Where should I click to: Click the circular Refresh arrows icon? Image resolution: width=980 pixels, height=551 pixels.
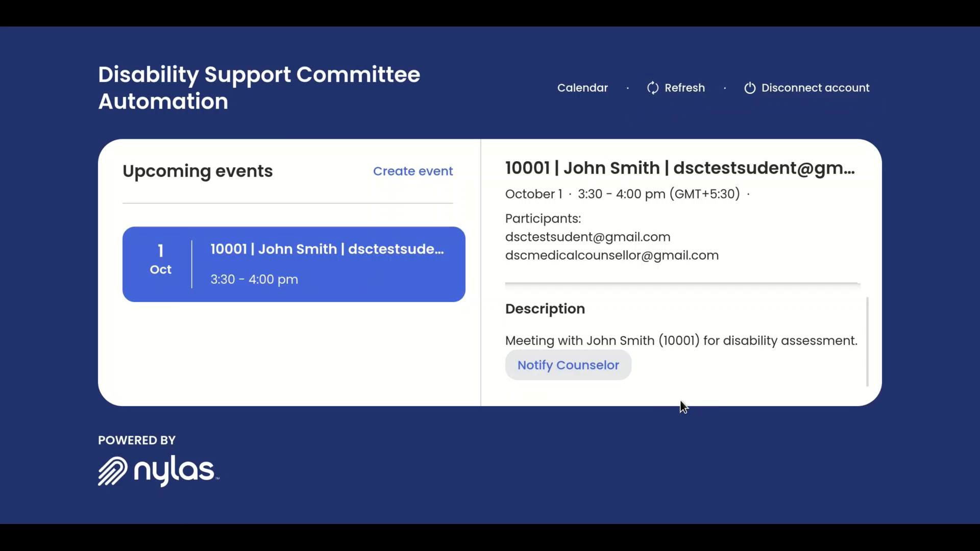click(652, 88)
